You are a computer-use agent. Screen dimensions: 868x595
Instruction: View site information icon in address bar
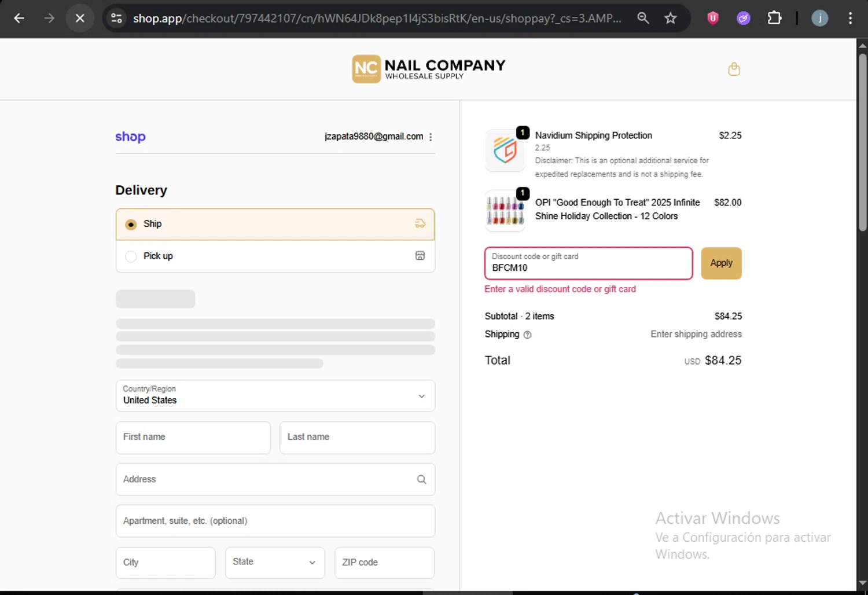116,18
